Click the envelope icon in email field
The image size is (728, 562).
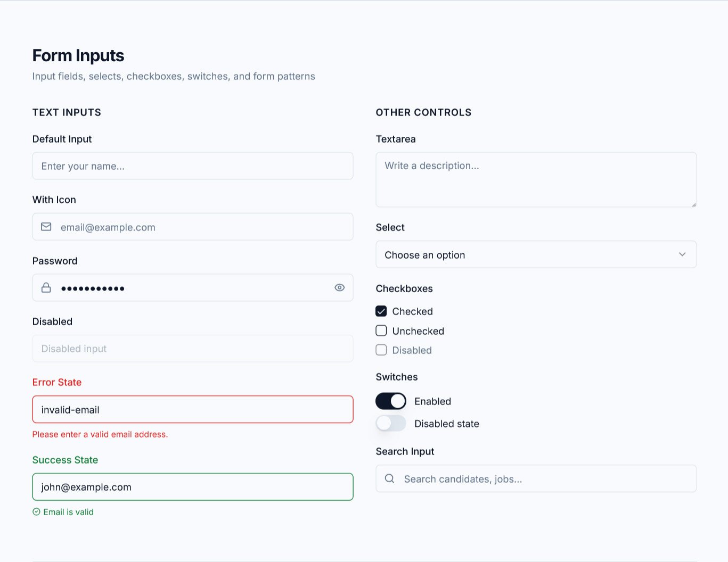coord(46,227)
